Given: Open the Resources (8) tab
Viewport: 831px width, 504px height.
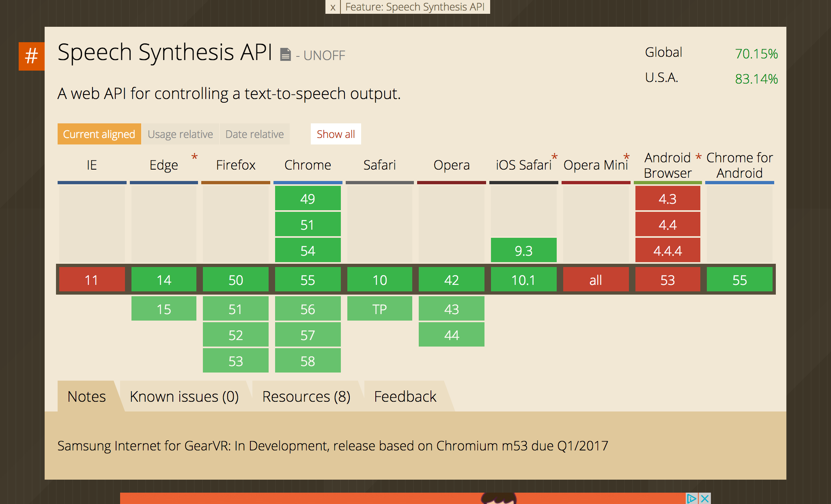Looking at the screenshot, I should (306, 396).
